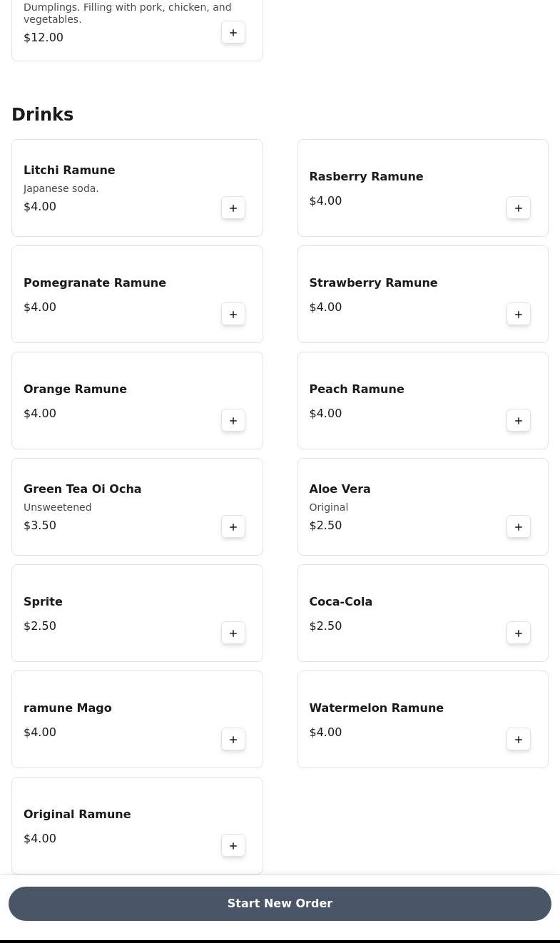Add a Sprite via plus icon
This screenshot has width=560, height=943.
tap(233, 633)
